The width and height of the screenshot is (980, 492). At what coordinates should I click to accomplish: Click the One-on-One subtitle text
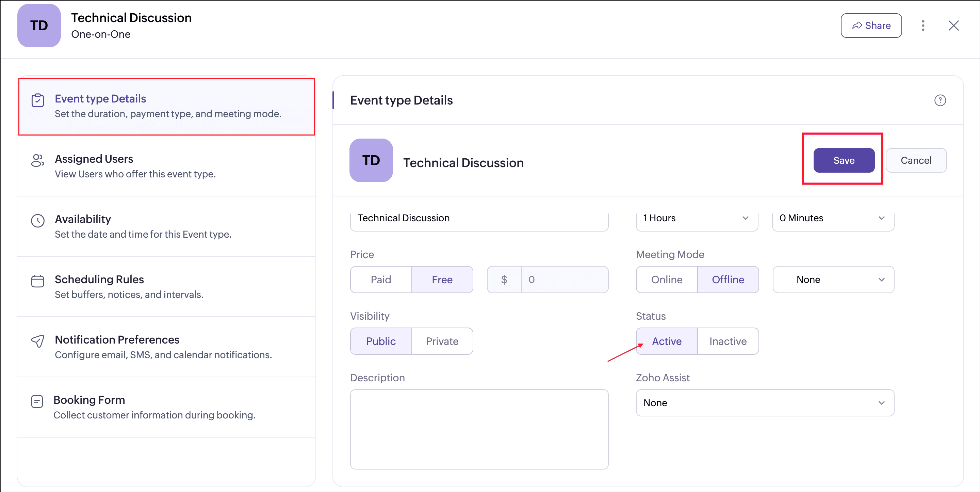[100, 34]
